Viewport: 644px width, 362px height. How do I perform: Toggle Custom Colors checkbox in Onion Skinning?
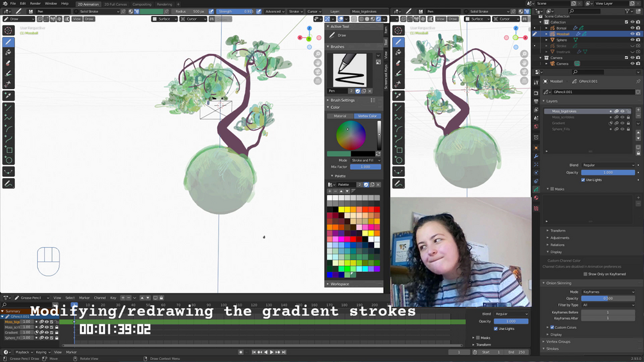coord(552,327)
